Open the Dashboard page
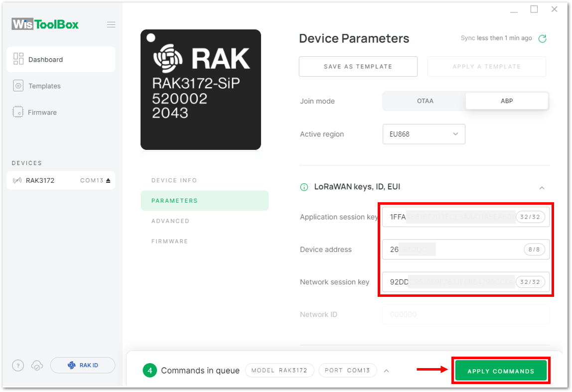This screenshot has width=572, height=392. [61, 59]
